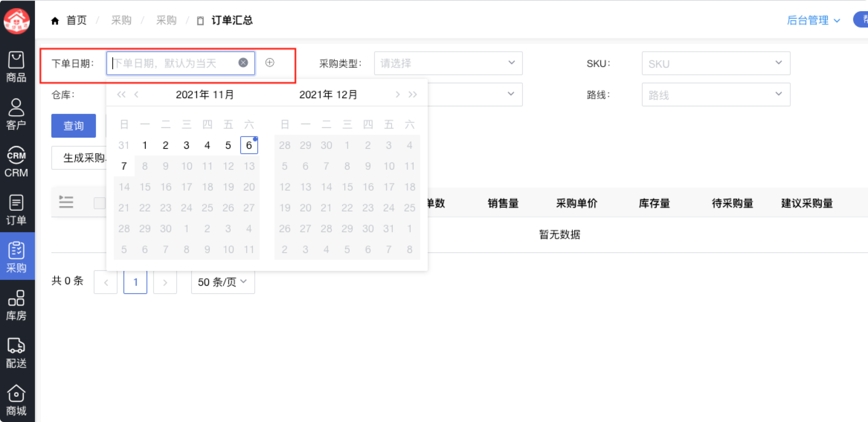
Task: Click 首页 in the breadcrumb
Action: pos(76,20)
